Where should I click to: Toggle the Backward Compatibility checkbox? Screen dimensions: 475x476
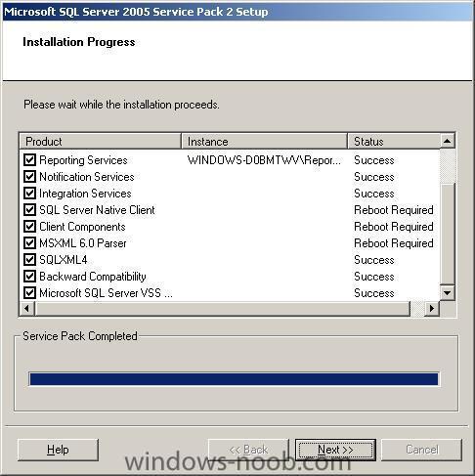click(x=29, y=277)
